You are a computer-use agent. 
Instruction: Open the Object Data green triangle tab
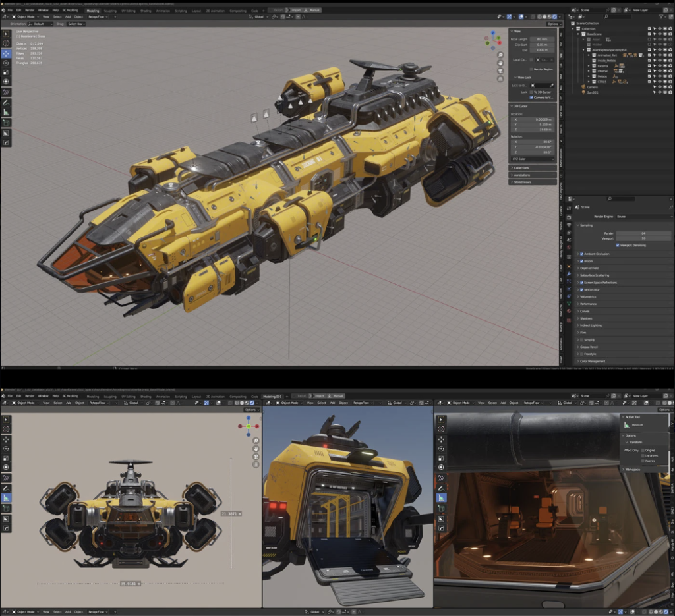(x=569, y=303)
